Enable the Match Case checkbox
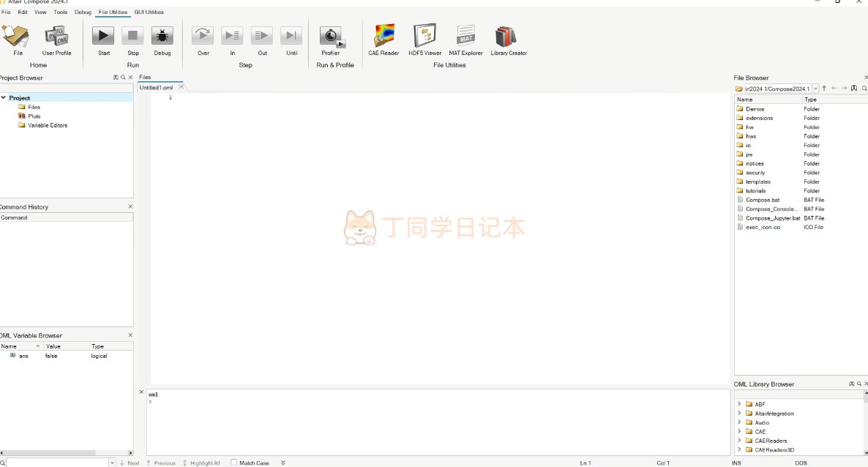The height and width of the screenshot is (467, 868). pos(234,463)
